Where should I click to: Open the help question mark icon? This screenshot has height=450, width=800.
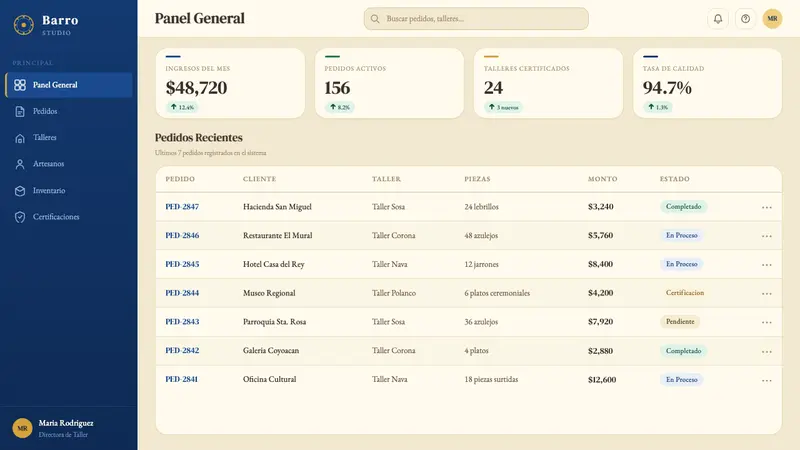(745, 19)
